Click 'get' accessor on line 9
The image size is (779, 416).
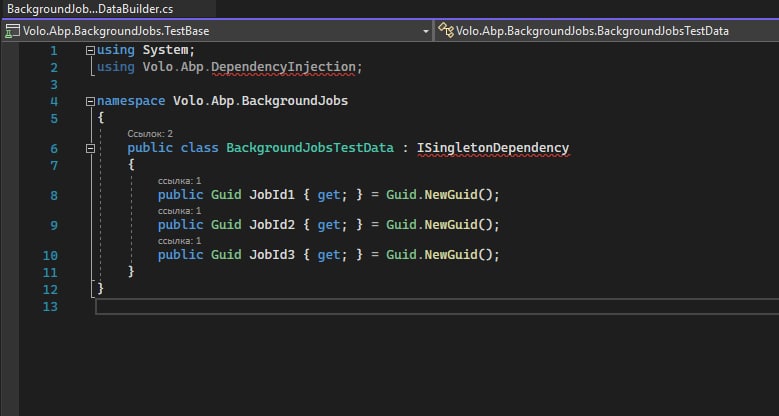tap(329, 225)
